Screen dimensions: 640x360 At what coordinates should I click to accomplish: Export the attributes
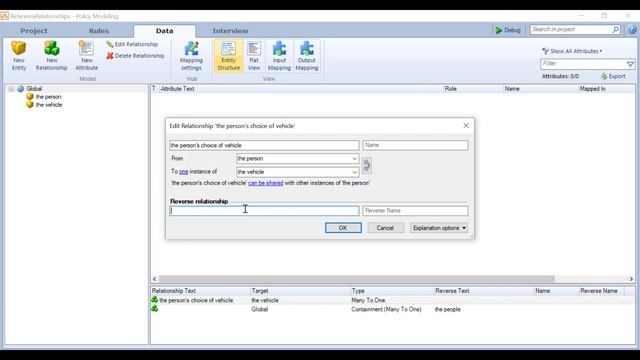(613, 76)
